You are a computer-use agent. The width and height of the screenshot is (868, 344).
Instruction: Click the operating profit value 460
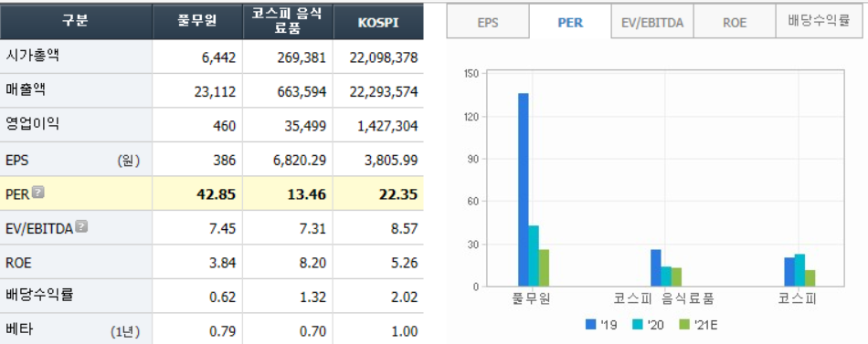225,126
